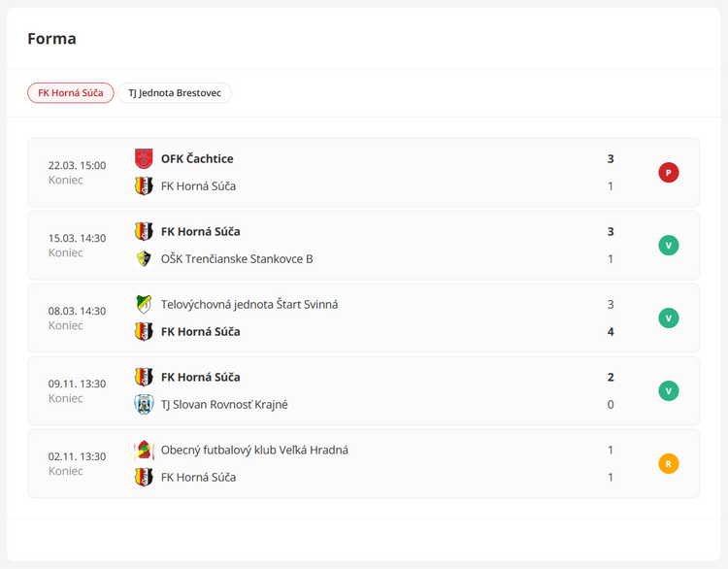Click the 22.03. 15:00 match date
This screenshot has width=728, height=569.
(77, 165)
